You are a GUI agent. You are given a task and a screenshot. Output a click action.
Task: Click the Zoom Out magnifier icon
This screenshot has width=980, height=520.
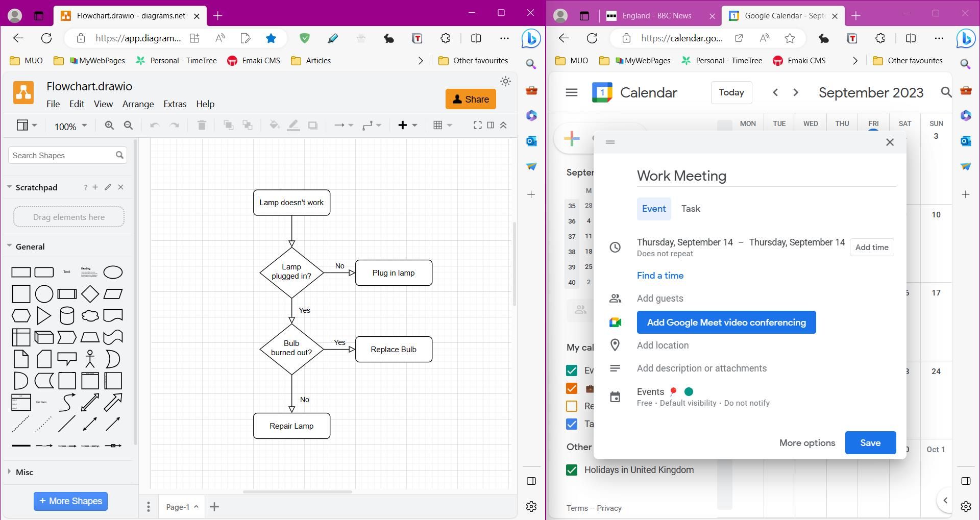click(129, 126)
